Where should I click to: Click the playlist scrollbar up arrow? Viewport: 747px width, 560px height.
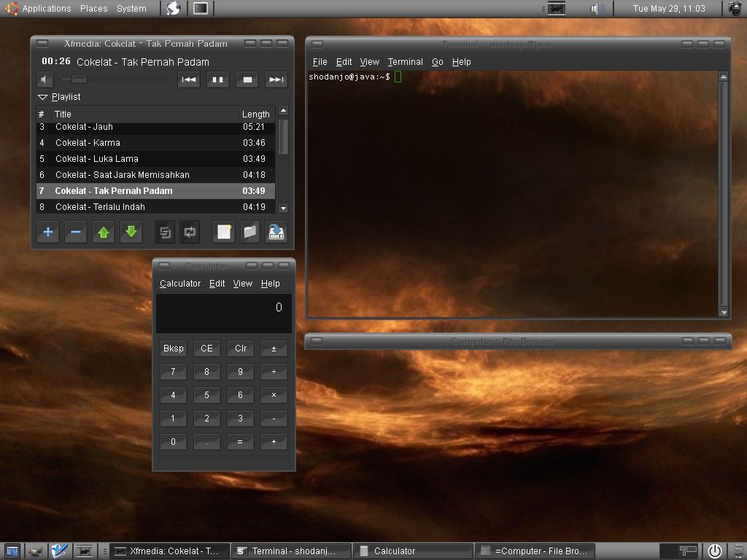click(x=283, y=111)
